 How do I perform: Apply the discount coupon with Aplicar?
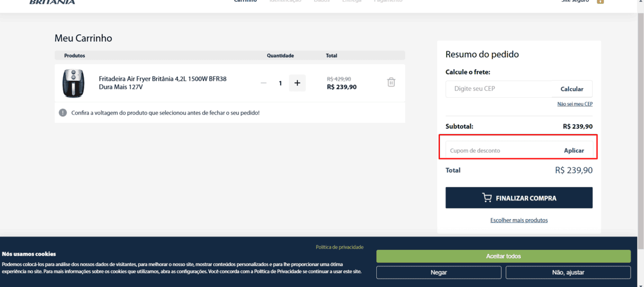point(574,151)
